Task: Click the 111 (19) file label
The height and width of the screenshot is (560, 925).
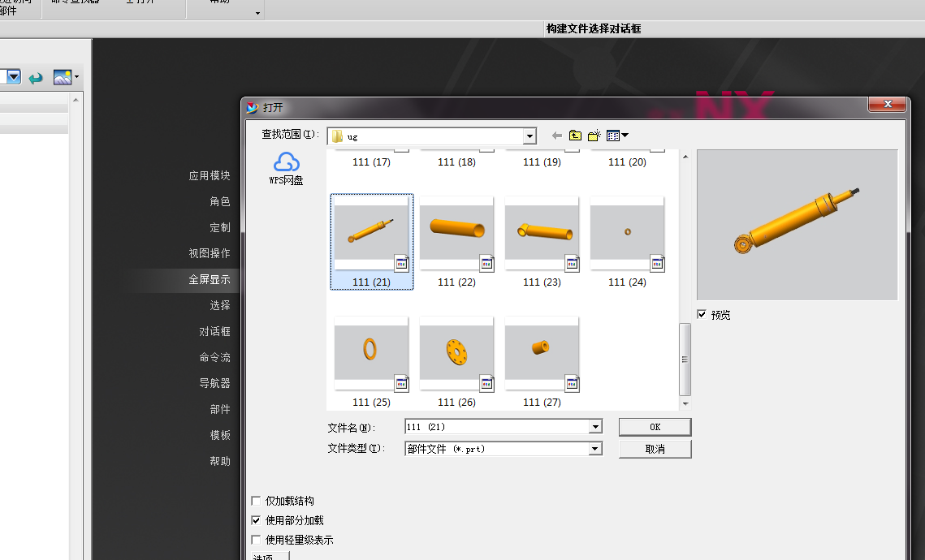Action: (x=542, y=162)
